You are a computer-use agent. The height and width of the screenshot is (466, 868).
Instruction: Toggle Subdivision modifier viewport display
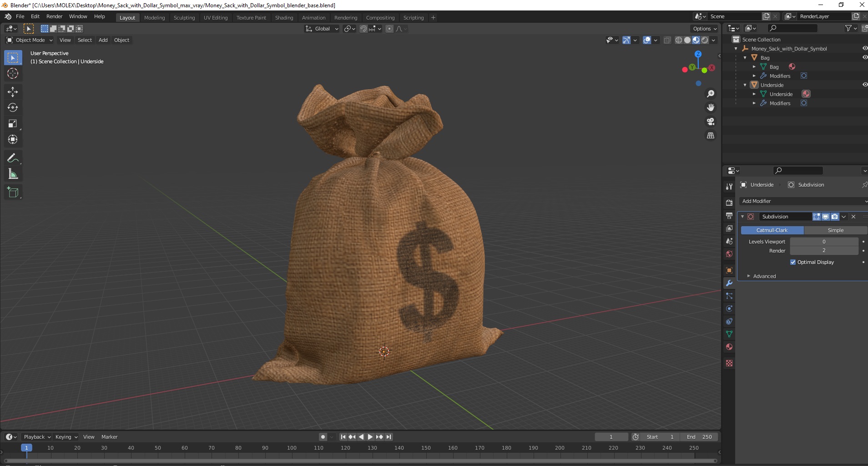(825, 217)
